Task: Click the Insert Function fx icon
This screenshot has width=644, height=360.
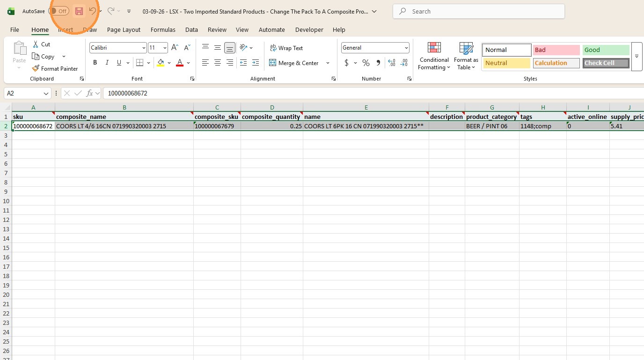Action: (89, 93)
